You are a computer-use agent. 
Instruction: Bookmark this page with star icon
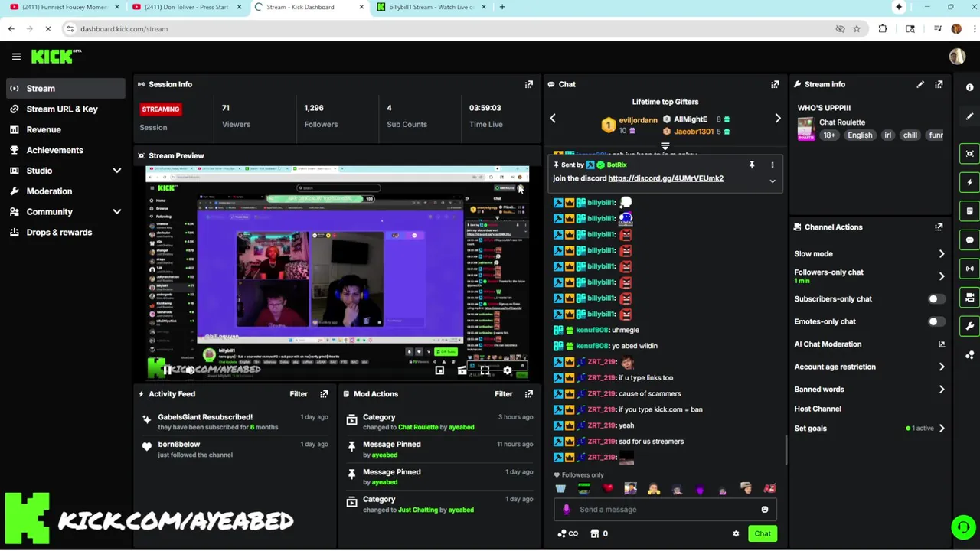pos(857,29)
